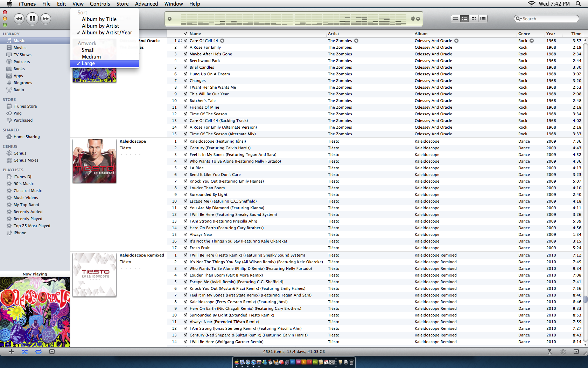Open the Top 25 Most Played playlist
588x368 pixels.
click(x=32, y=226)
